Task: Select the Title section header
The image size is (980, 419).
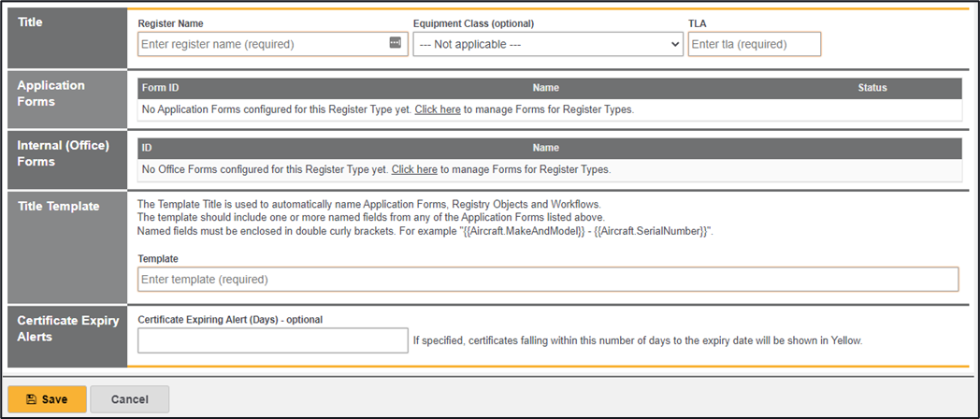Action: [x=30, y=22]
